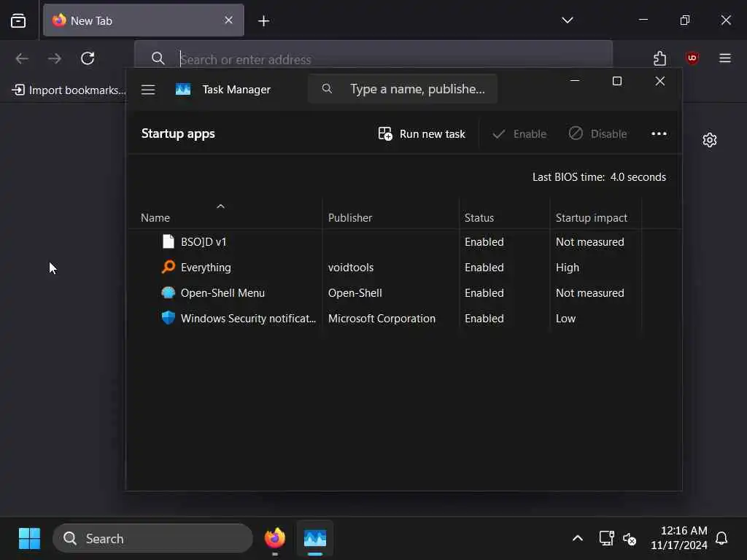
Task: Click the Microsoft Corporation publisher cell
Action: click(x=382, y=319)
